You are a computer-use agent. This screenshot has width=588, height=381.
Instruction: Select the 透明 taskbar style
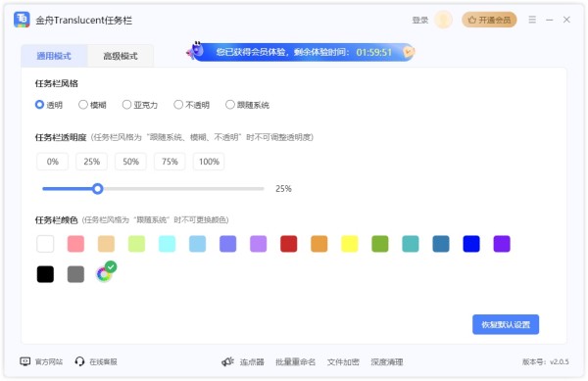point(48,105)
